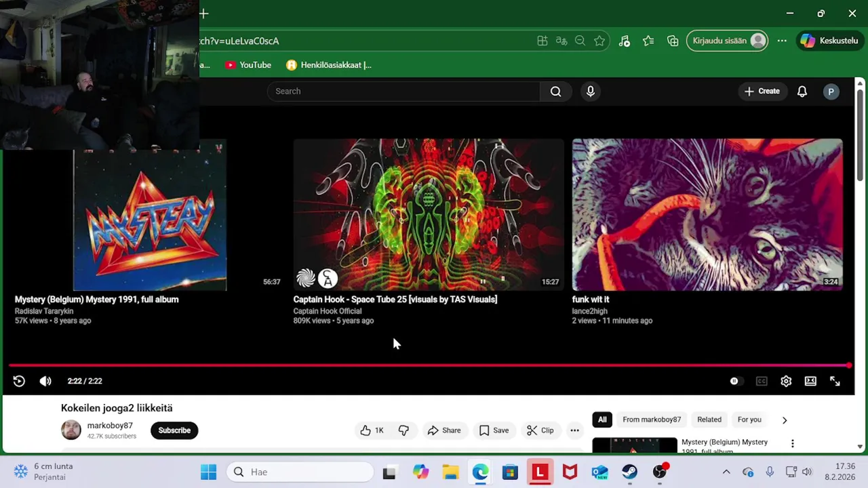Viewport: 868px width, 488px height.
Task: Select the All filter chip
Action: pos(602,420)
